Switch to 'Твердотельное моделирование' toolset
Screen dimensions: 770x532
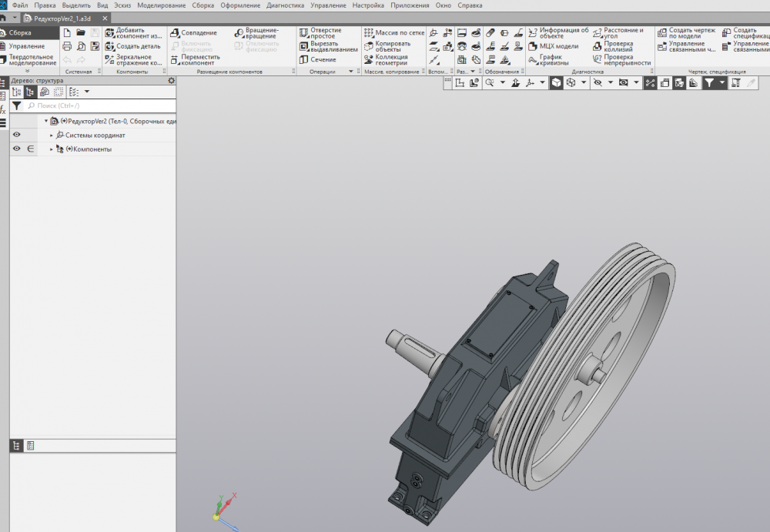[31, 60]
